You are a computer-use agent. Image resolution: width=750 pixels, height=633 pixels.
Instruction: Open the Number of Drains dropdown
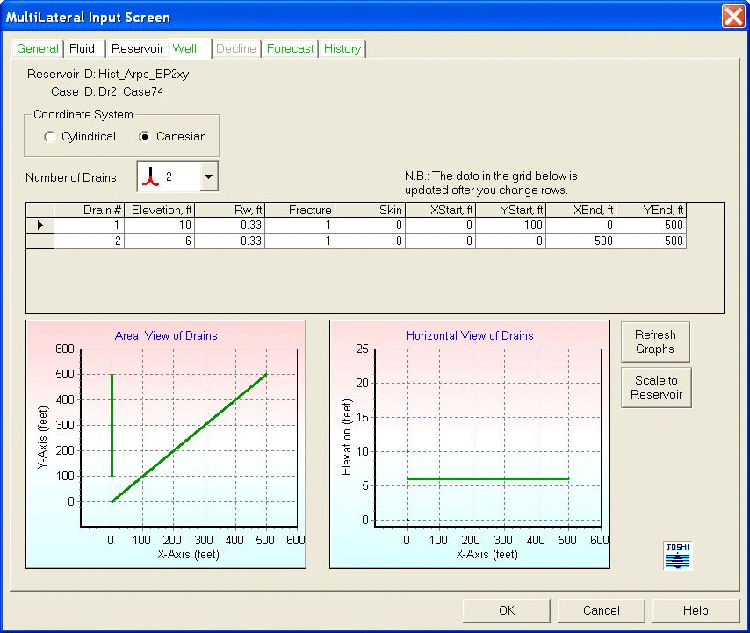[209, 177]
